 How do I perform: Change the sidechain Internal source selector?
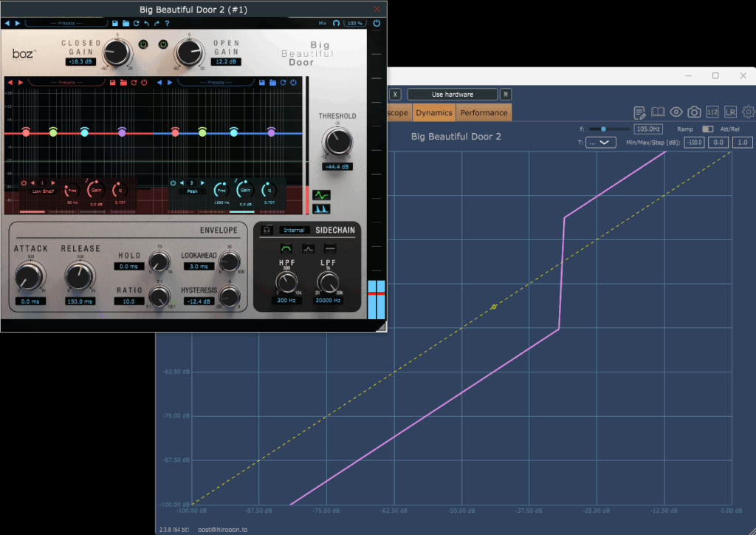pyautogui.click(x=294, y=230)
